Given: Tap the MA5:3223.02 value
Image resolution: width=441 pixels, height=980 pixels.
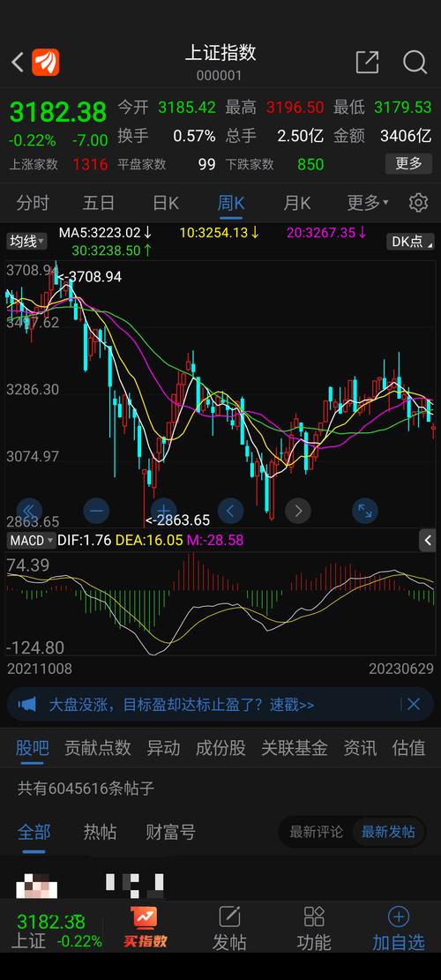Looking at the screenshot, I should coord(105,233).
